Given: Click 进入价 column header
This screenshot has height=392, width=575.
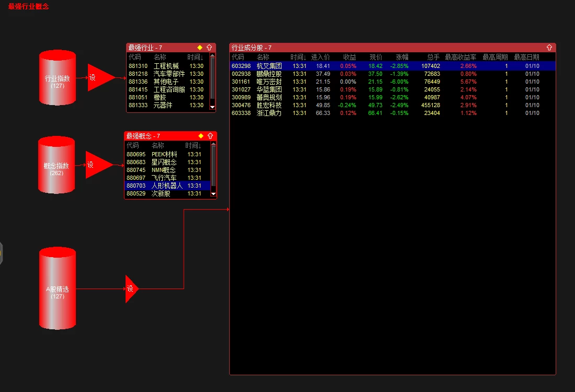Looking at the screenshot, I should (321, 57).
